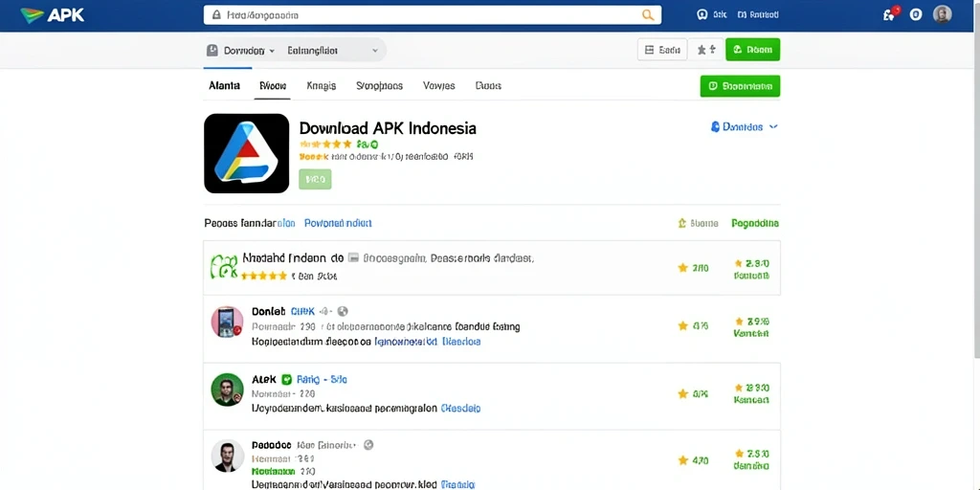Image resolution: width=980 pixels, height=490 pixels.
Task: Click into the top search input field
Action: (x=433, y=15)
